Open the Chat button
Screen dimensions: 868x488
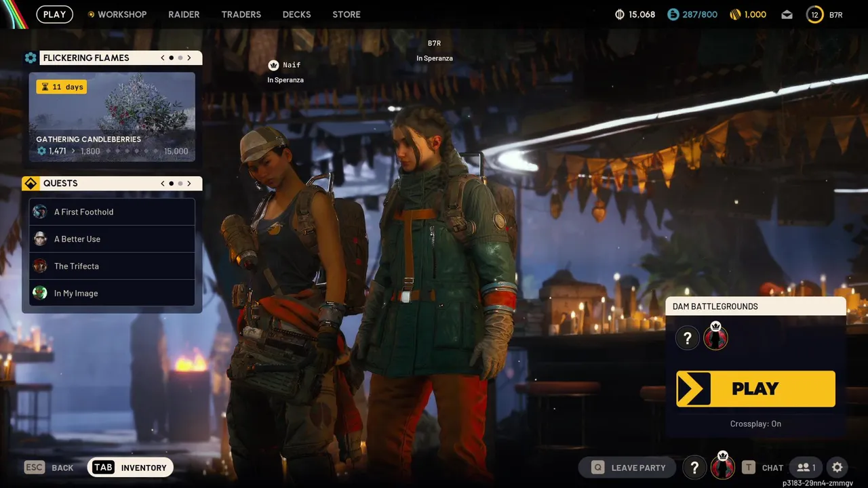click(763, 468)
